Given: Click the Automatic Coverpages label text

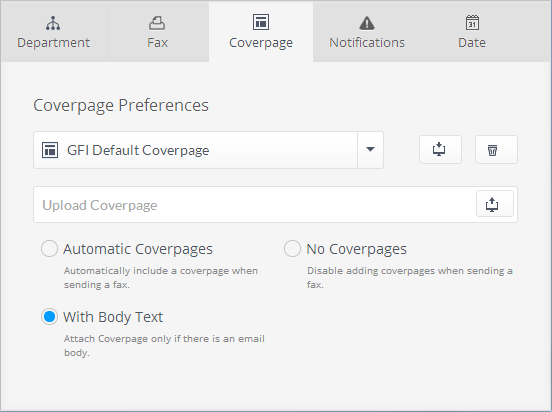Looking at the screenshot, I should 138,249.
